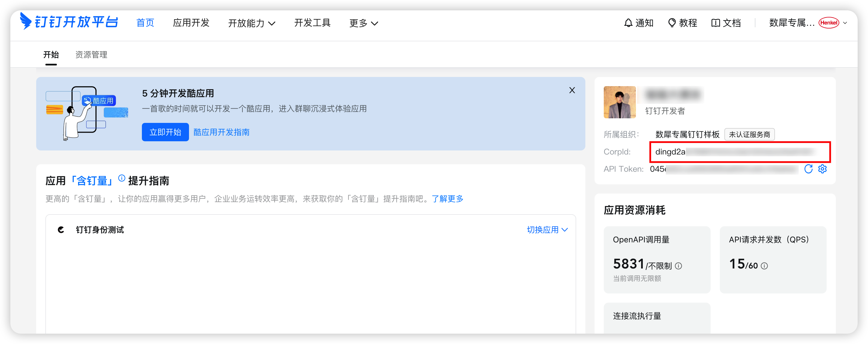
Task: Open the 酷应用开发指南 link
Action: [221, 132]
